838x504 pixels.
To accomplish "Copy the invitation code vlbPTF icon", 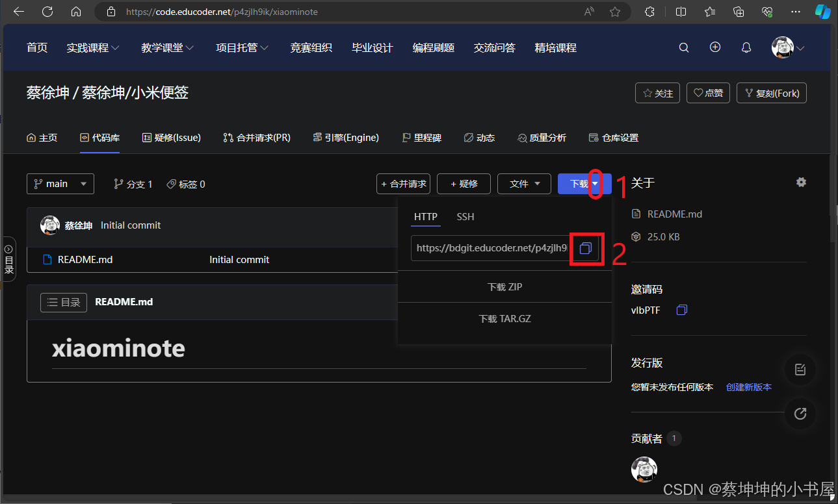I will coord(681,310).
